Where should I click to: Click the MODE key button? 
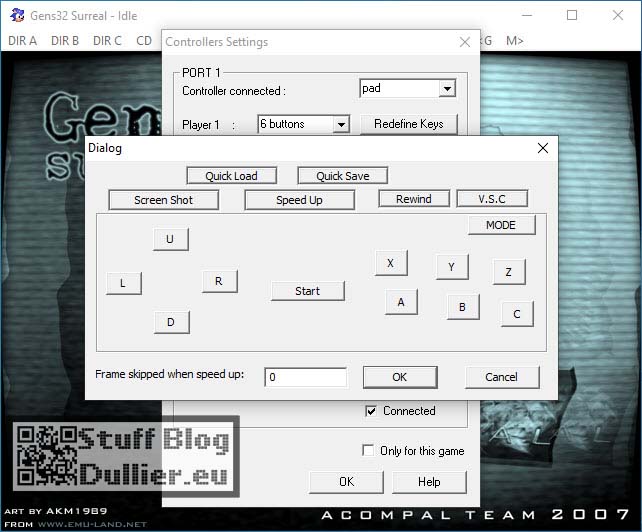501,225
